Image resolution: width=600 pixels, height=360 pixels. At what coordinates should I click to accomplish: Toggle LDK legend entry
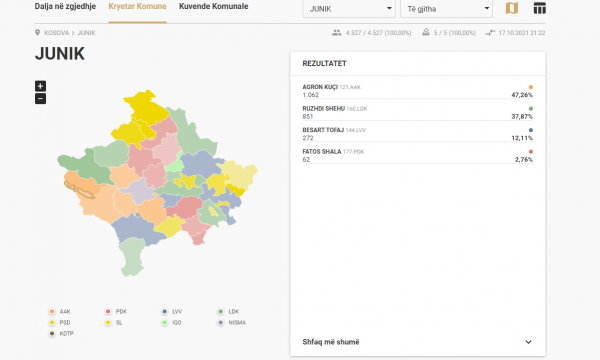coord(228,311)
